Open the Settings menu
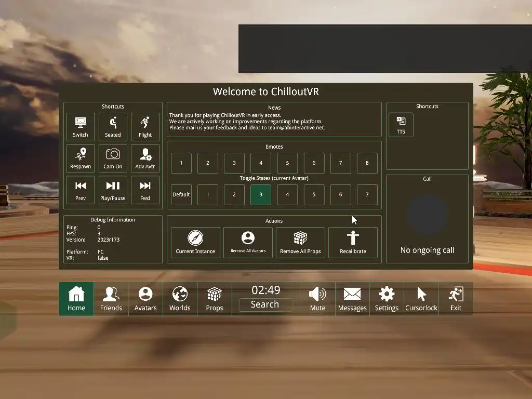Screen dimensions: 532x399 (387, 299)
